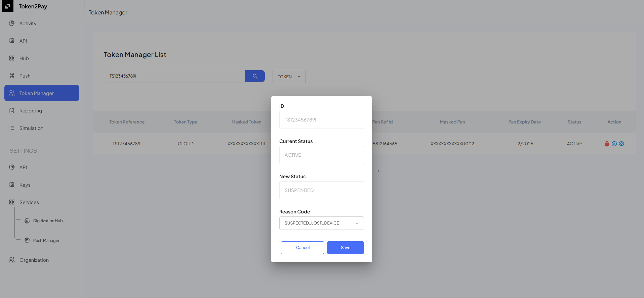Screen dimensions: 644x298
Task: Click the Simulation list icon
Action: pos(12,128)
